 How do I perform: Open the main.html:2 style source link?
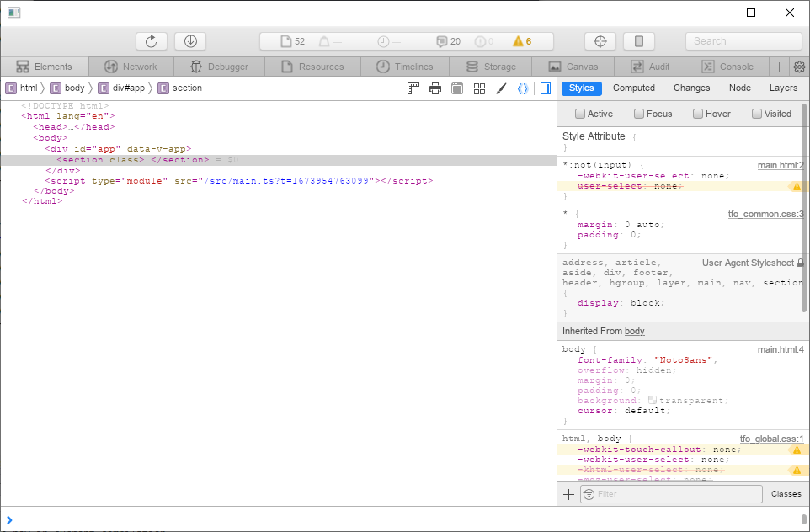pyautogui.click(x=781, y=165)
